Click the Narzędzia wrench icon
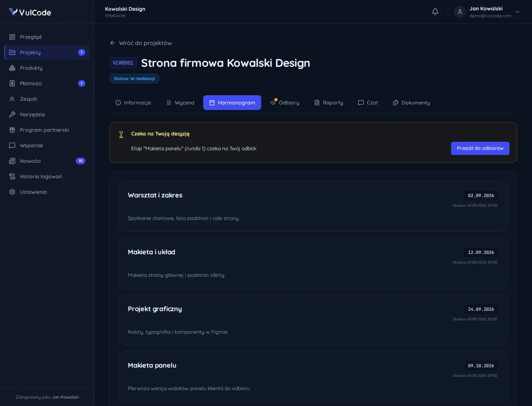 [x=12, y=114]
